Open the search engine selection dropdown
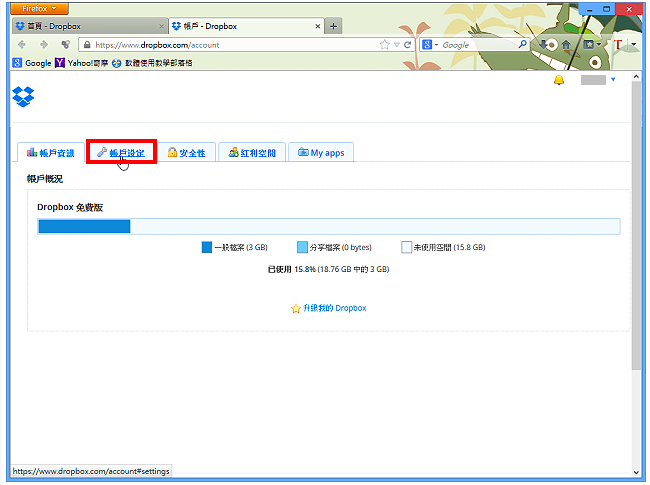Viewport: 650px width, 485px height. (x=436, y=45)
